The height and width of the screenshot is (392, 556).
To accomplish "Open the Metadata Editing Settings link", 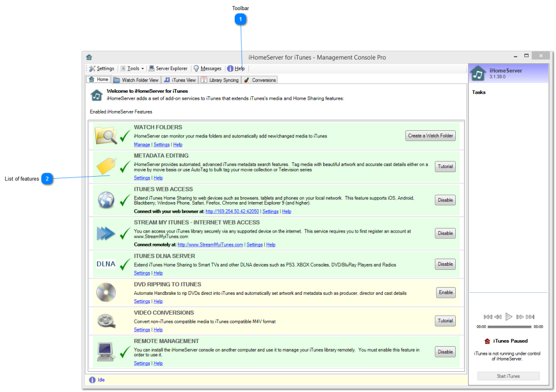I will [142, 178].
